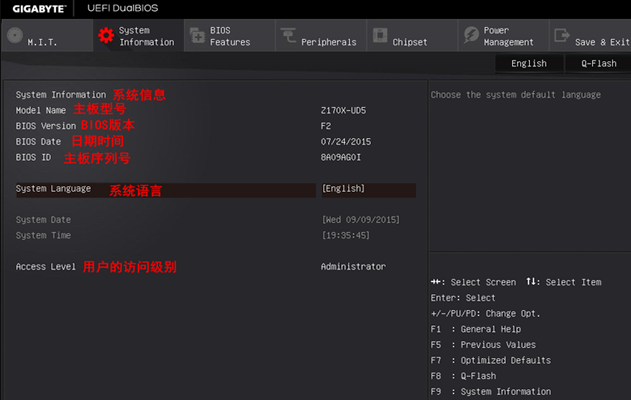The width and height of the screenshot is (631, 400).
Task: Click the F1 General Help hint
Action: [x=476, y=329]
